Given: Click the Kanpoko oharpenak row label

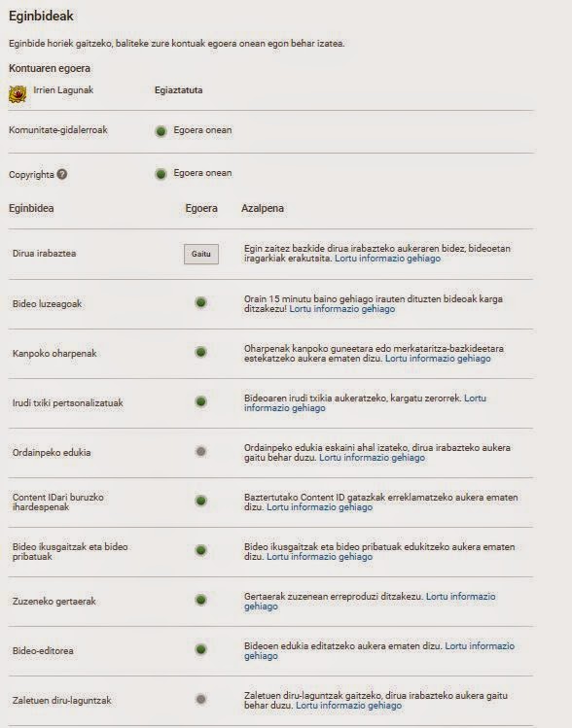Looking at the screenshot, I should (54, 354).
